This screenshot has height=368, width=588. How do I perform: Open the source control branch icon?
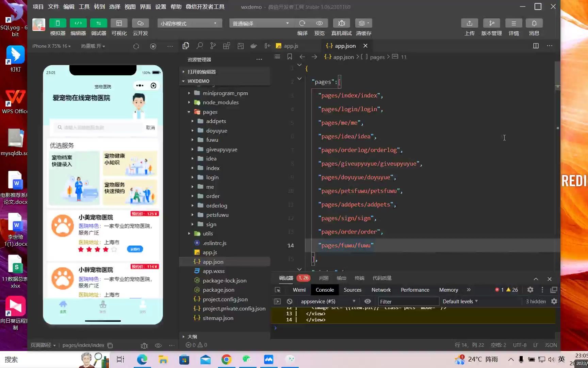coord(213,46)
